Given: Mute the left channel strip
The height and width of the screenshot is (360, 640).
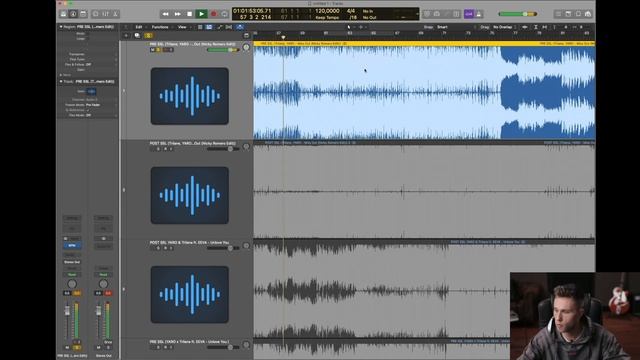Looking at the screenshot, I should click(x=67, y=348).
